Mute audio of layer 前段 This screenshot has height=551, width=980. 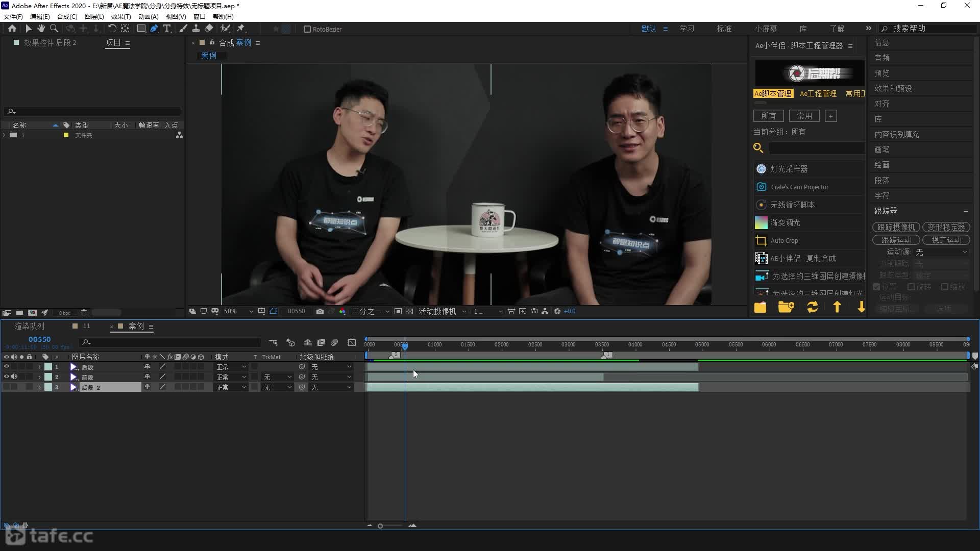(14, 377)
